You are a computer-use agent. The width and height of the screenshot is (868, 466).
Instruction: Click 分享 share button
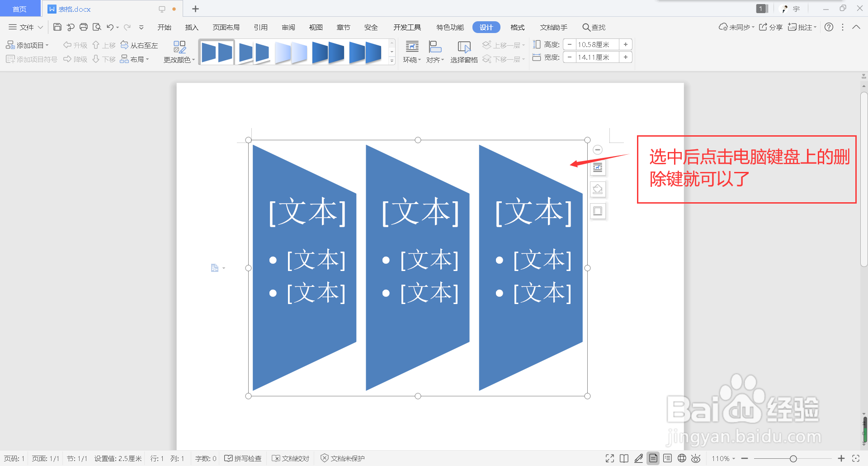tap(771, 27)
